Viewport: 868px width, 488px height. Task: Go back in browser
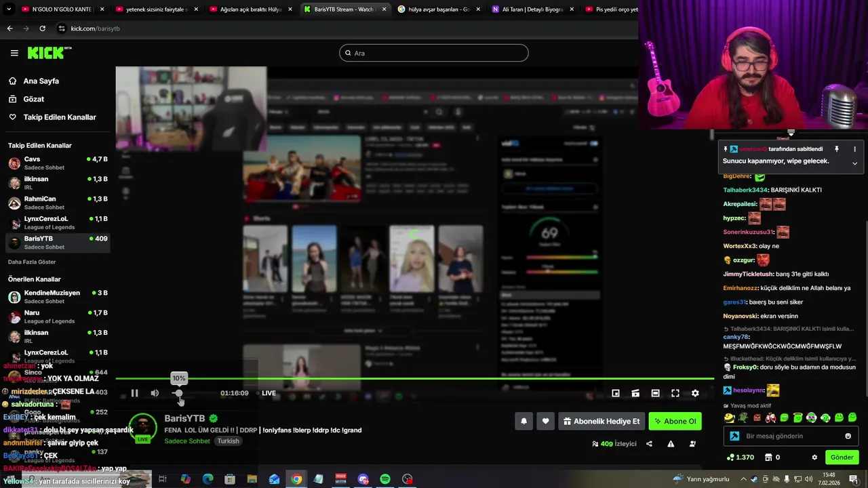pyautogui.click(x=9, y=28)
